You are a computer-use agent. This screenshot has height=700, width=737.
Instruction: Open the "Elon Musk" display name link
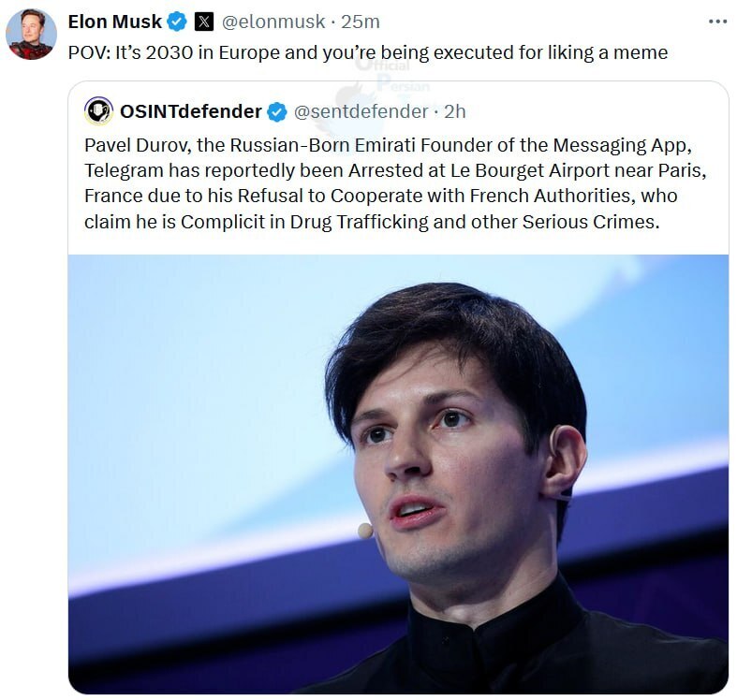114,22
